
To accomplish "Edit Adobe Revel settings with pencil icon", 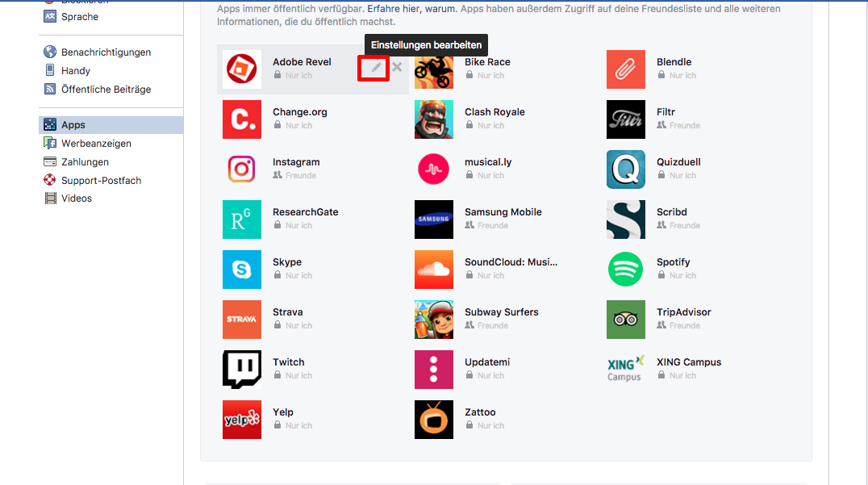I will tap(377, 67).
